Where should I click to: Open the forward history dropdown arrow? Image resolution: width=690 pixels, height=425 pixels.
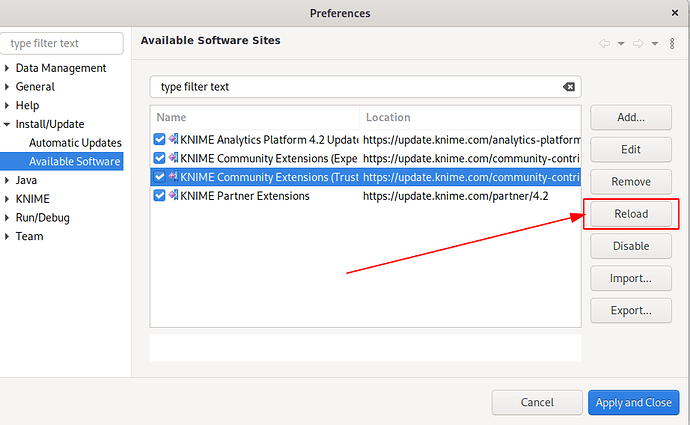(655, 44)
